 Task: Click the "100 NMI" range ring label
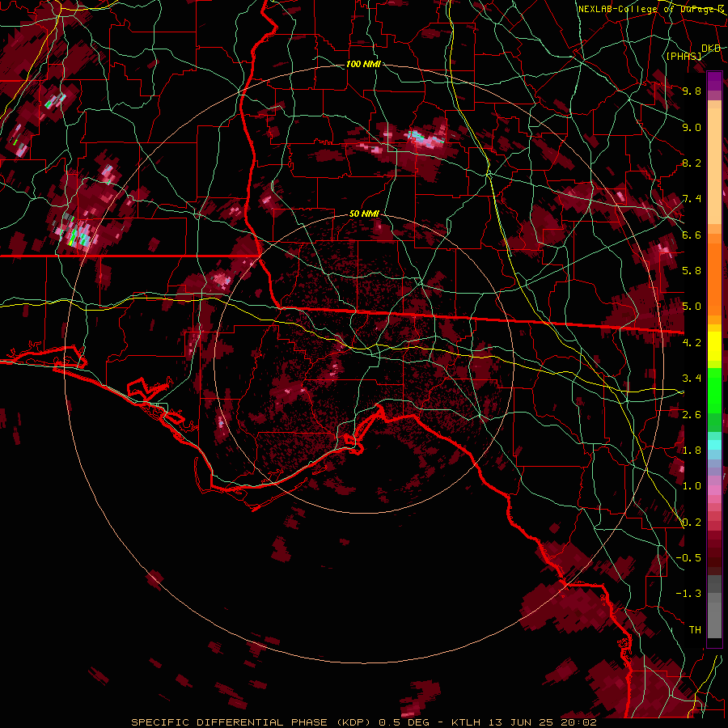363,64
